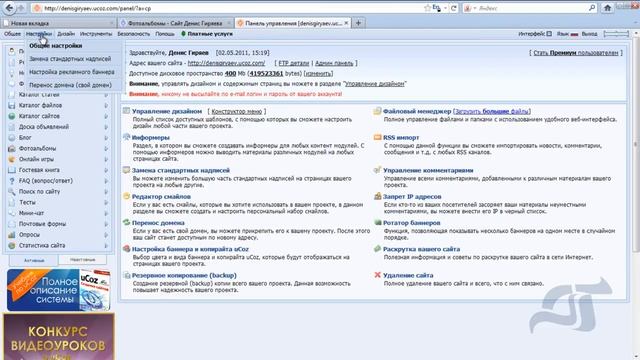This screenshot has width=640, height=360.
Task: Expand the Почтовые формы submenu arrow
Action: click(x=106, y=224)
